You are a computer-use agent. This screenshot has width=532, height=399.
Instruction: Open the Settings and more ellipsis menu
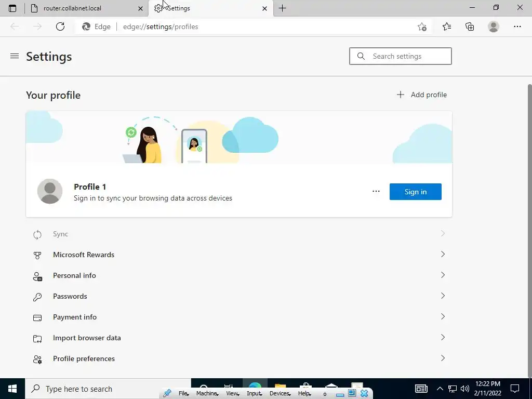coord(517,26)
